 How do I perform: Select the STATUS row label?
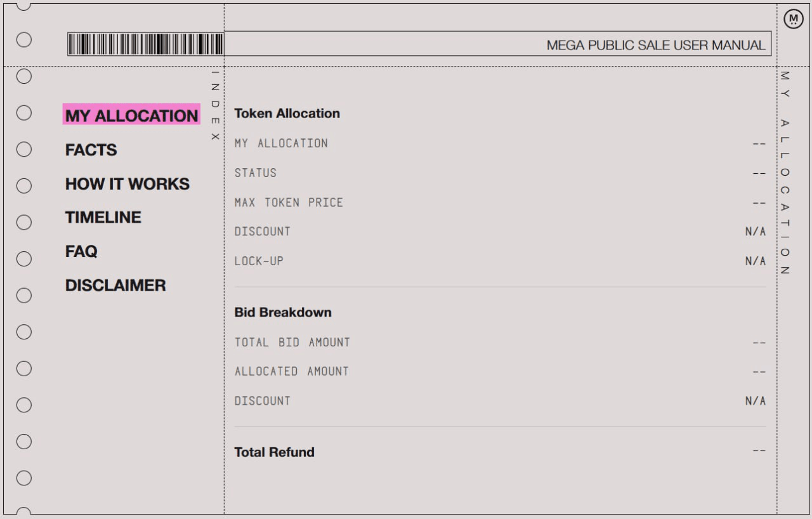click(256, 173)
